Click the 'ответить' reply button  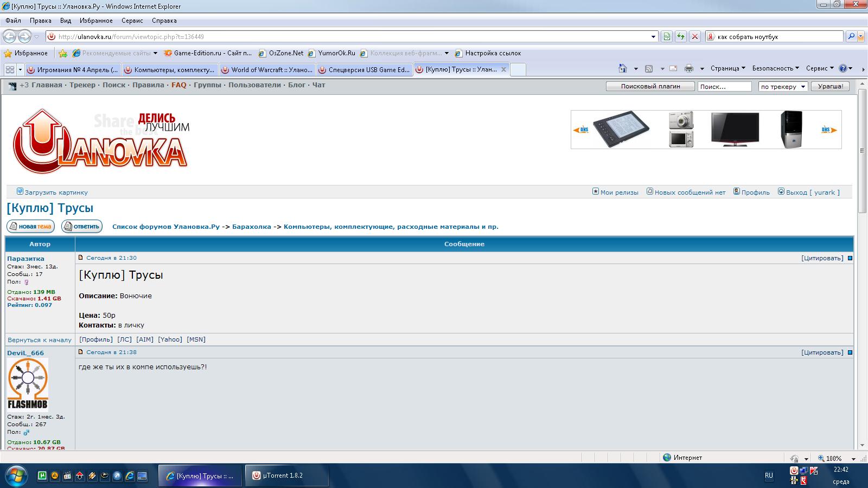click(x=82, y=226)
